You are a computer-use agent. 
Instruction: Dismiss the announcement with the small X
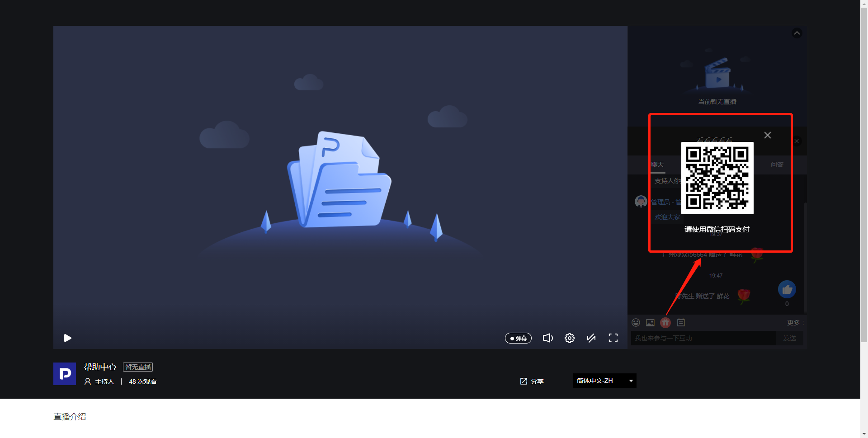pos(797,141)
